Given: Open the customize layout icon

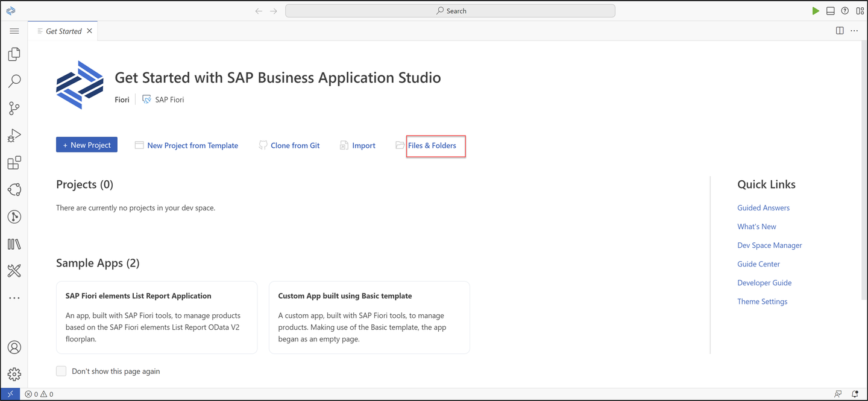Looking at the screenshot, I should [x=860, y=11].
